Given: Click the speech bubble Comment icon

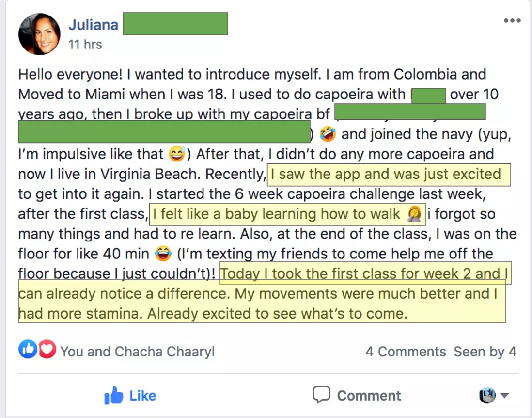Looking at the screenshot, I should click(x=321, y=395).
